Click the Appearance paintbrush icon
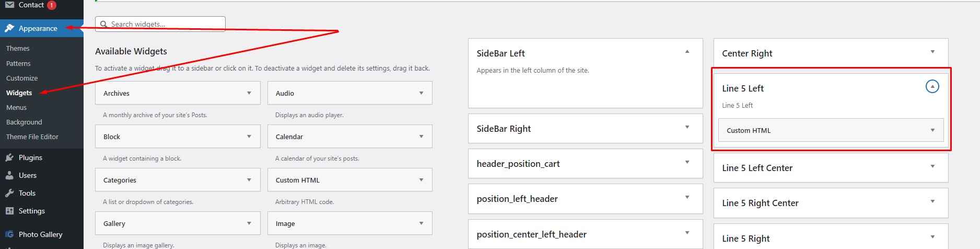 point(9,28)
